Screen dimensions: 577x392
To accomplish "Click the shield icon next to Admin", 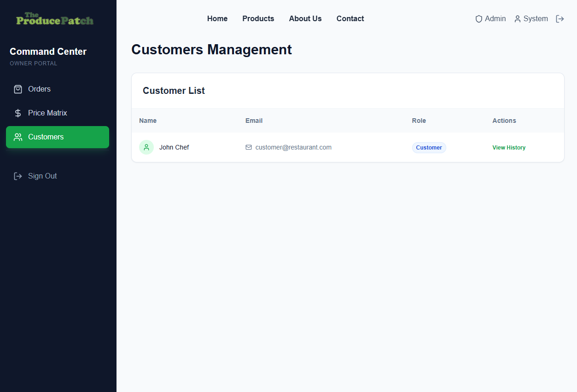I will pyautogui.click(x=478, y=19).
